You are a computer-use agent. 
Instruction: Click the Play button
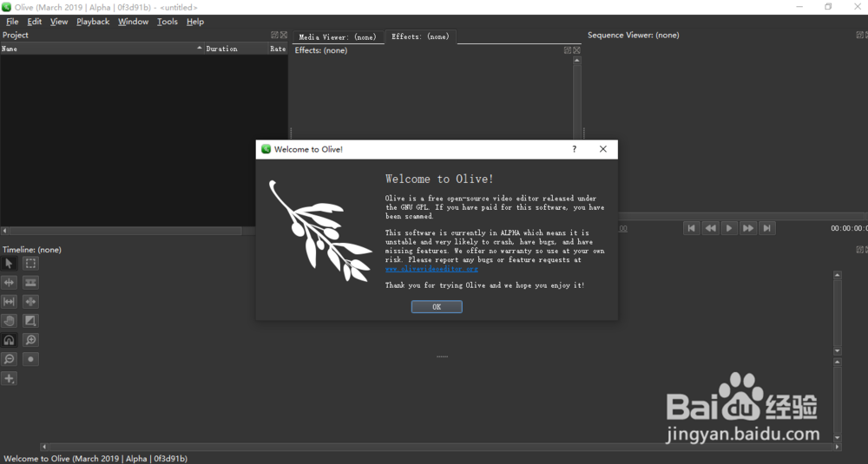(729, 228)
